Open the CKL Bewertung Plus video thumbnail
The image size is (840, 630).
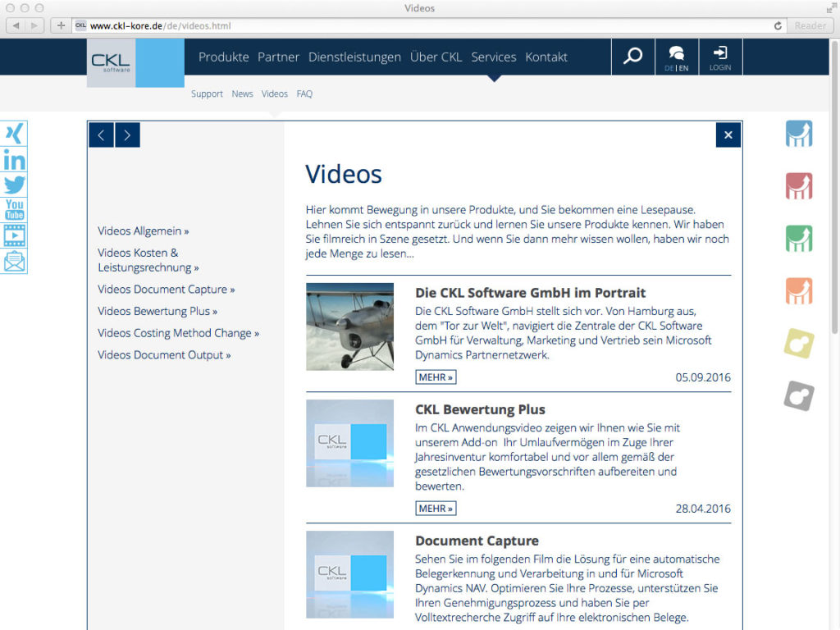tap(349, 444)
